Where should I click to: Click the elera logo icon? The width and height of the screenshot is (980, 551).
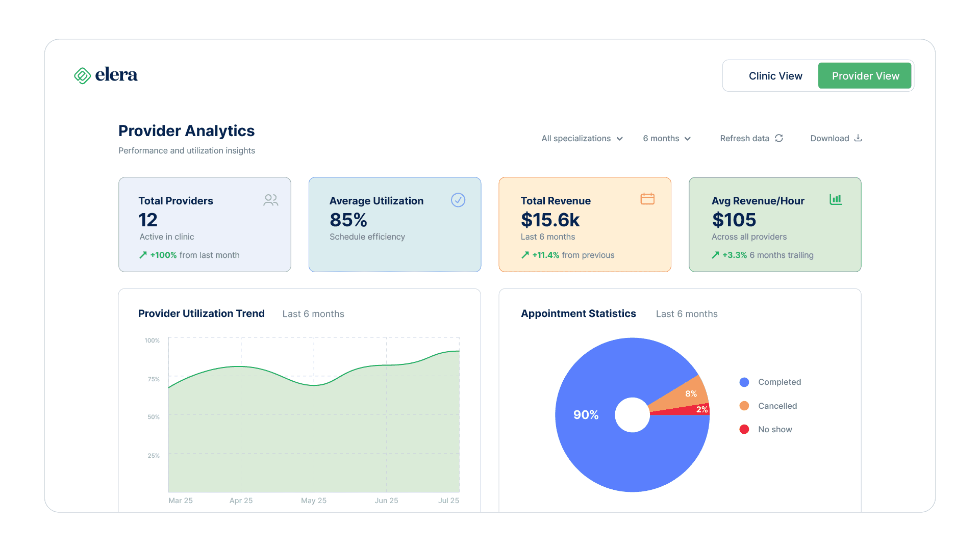pyautogui.click(x=82, y=75)
